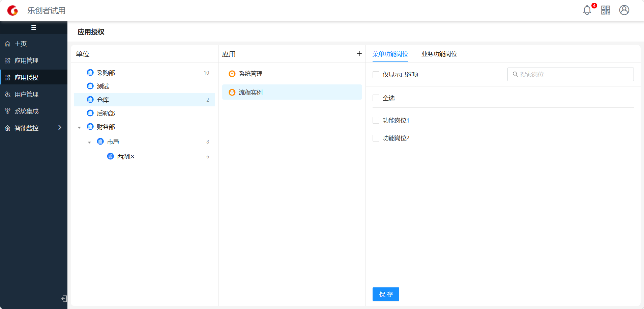Click the orange icon beside 系统管理

(x=232, y=74)
